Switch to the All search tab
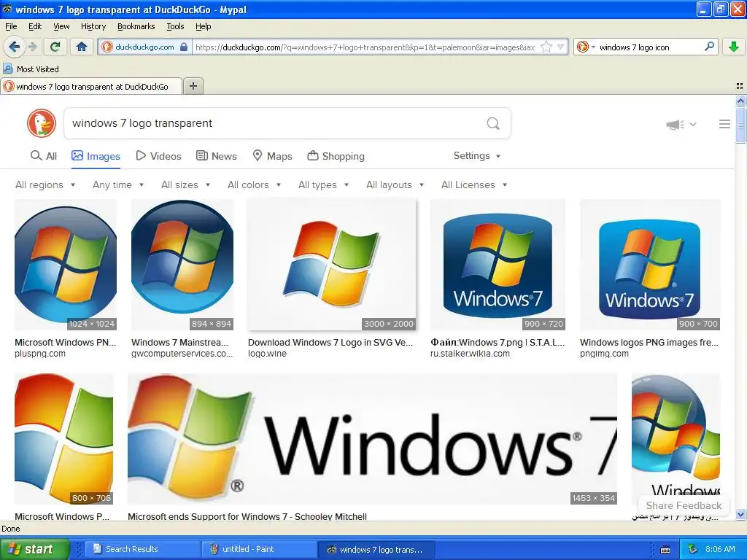This screenshot has height=560, width=747. [x=43, y=156]
